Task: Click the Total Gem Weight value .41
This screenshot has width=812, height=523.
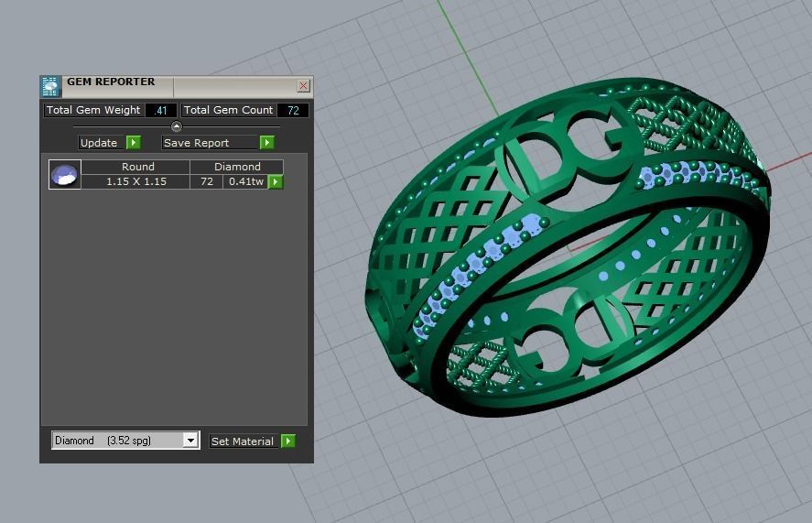Action: [x=161, y=111]
